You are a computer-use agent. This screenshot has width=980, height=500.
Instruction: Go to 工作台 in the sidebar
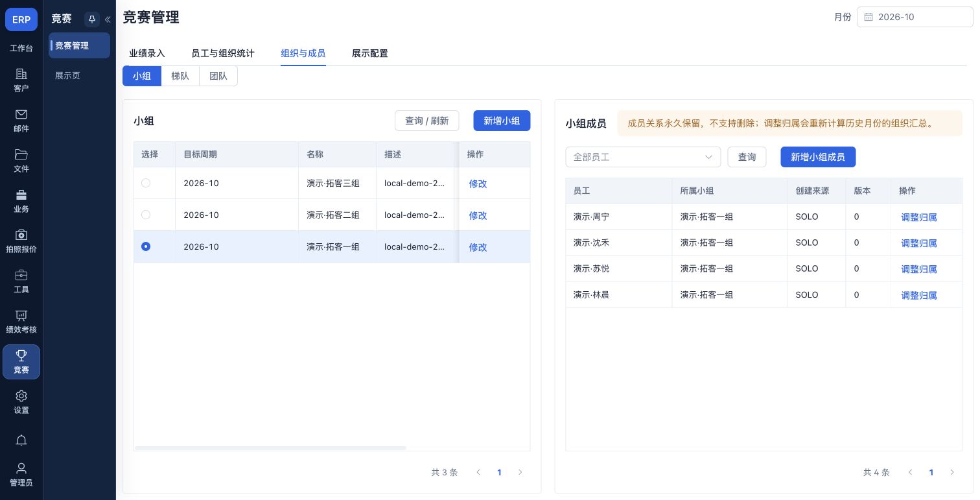pos(21,48)
